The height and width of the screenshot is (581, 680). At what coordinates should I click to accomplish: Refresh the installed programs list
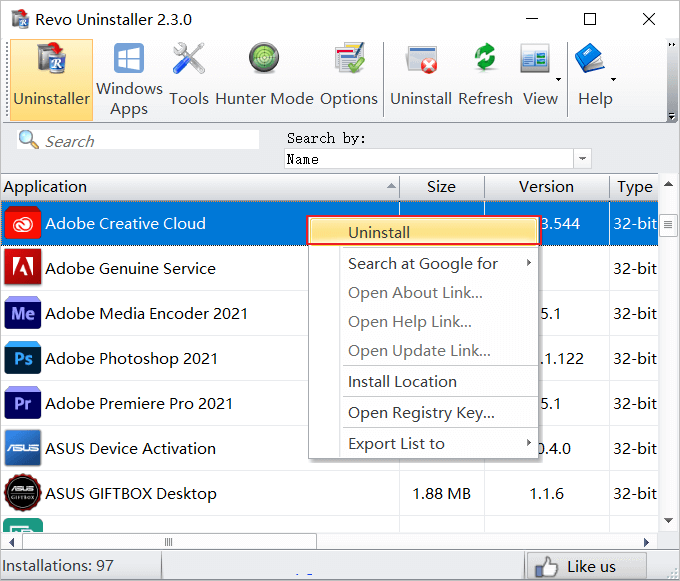[x=485, y=78]
